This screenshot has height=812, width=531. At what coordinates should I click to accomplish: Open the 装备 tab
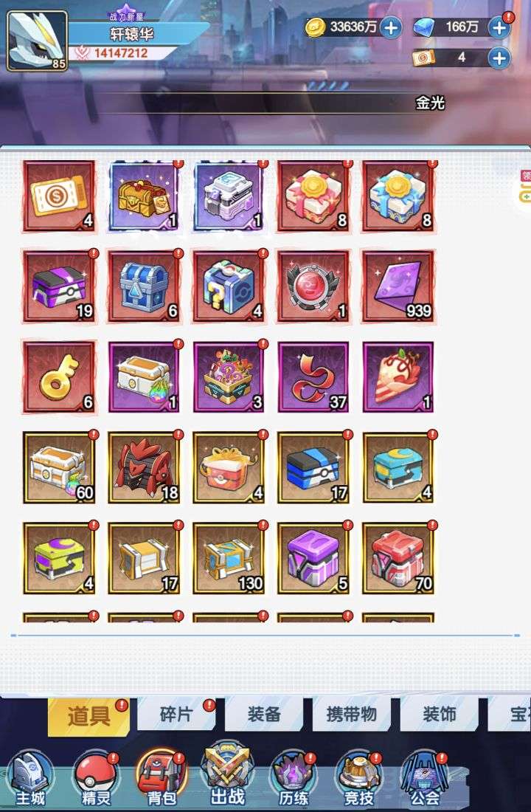264,715
